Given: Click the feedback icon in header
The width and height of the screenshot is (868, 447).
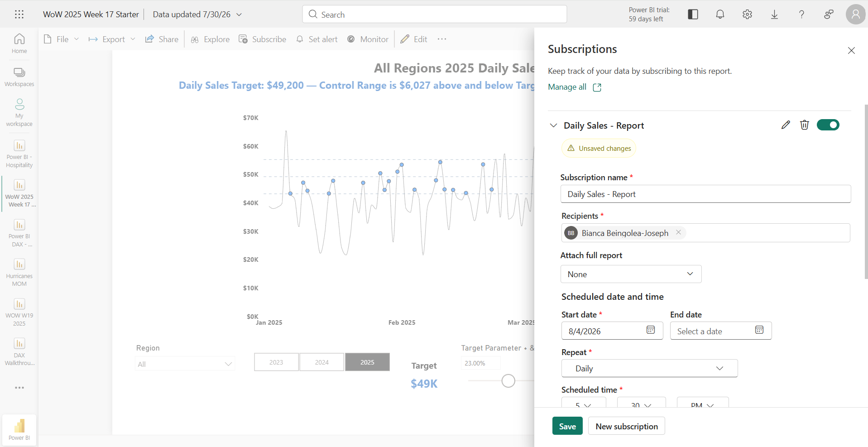Looking at the screenshot, I should (x=829, y=14).
